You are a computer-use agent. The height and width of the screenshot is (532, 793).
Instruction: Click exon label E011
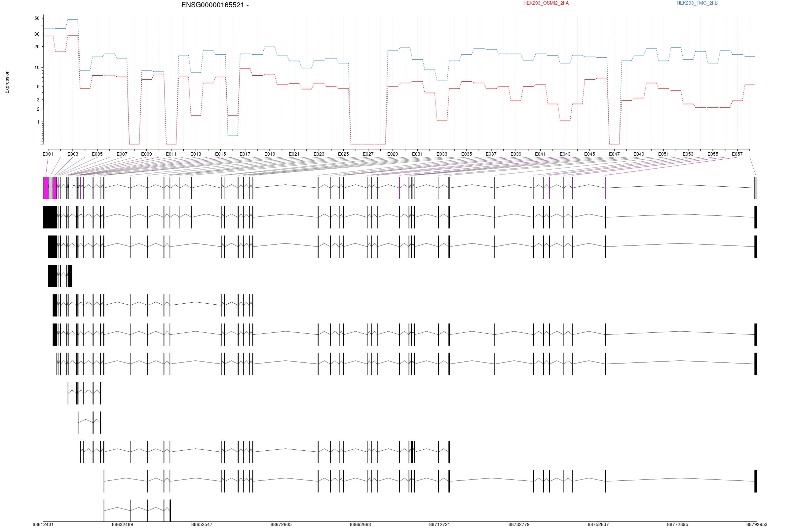tap(171, 154)
